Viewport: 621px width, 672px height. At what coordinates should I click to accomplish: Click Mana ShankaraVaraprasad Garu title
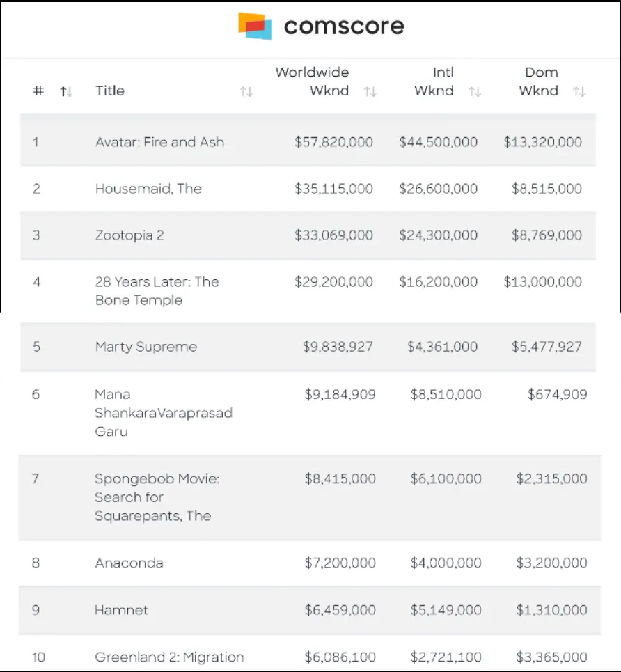click(163, 413)
